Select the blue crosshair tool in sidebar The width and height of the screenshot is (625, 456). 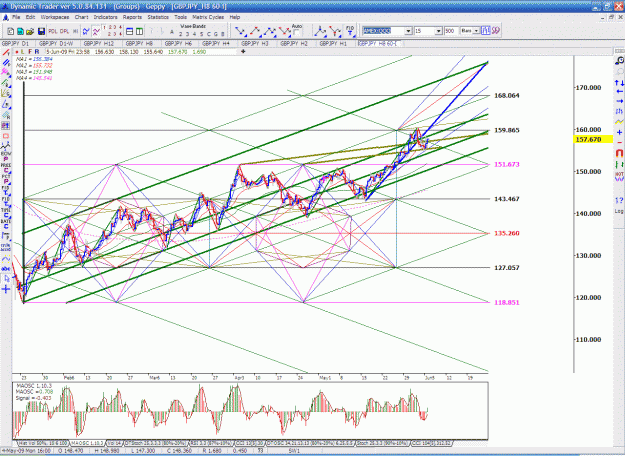point(6,289)
